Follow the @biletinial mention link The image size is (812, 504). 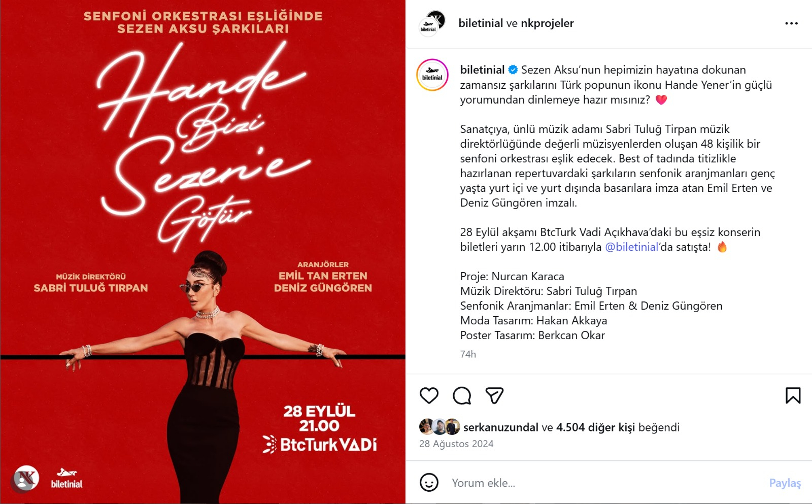[x=632, y=247]
